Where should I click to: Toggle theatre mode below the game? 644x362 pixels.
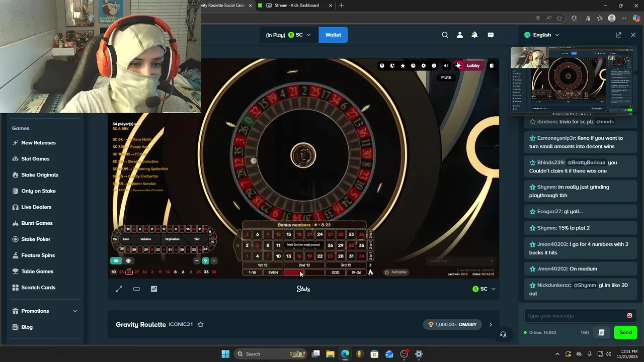coord(136,289)
